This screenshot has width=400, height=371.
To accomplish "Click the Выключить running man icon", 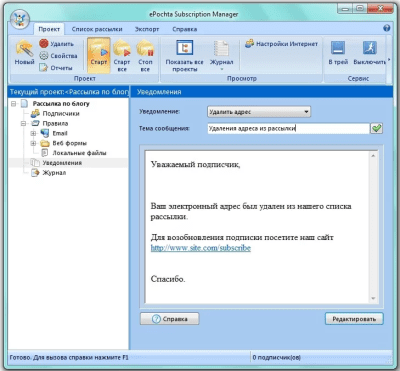I will pyautogui.click(x=369, y=53).
